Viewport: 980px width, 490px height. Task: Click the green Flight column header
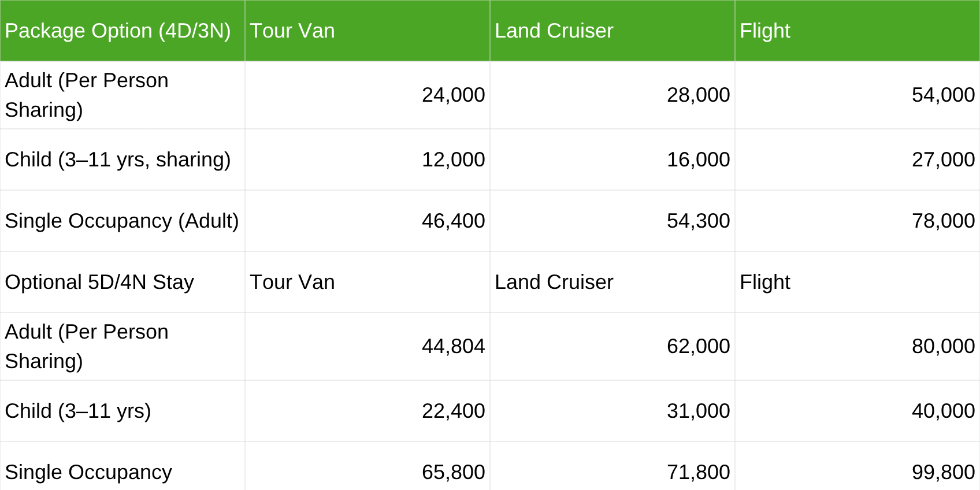point(764,31)
